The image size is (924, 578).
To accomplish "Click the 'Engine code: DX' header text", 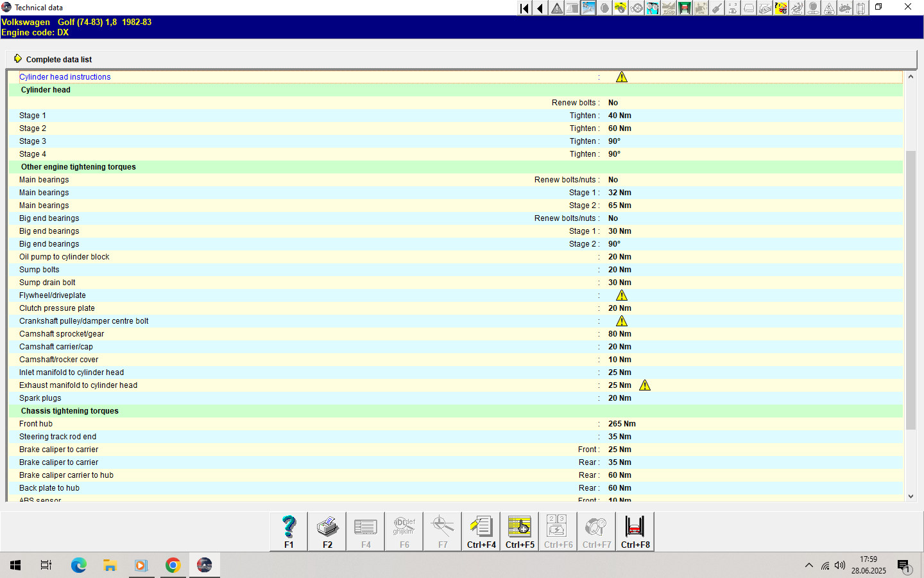I will 35,32.
